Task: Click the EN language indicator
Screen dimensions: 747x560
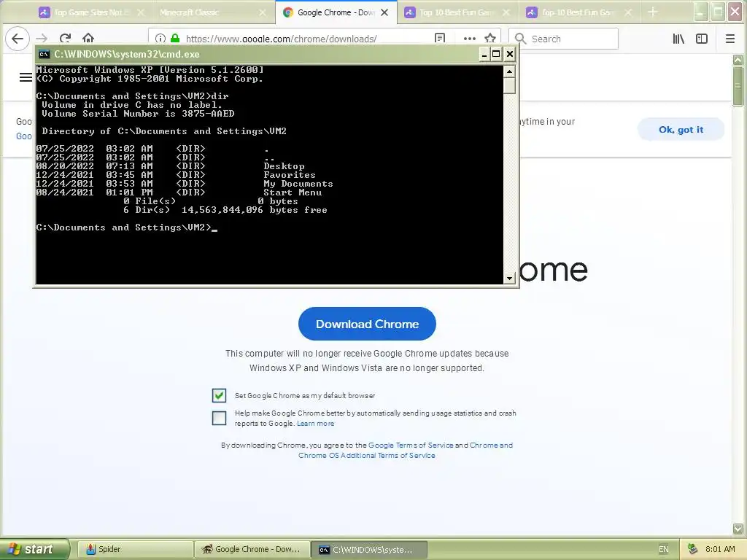Action: coord(664,549)
